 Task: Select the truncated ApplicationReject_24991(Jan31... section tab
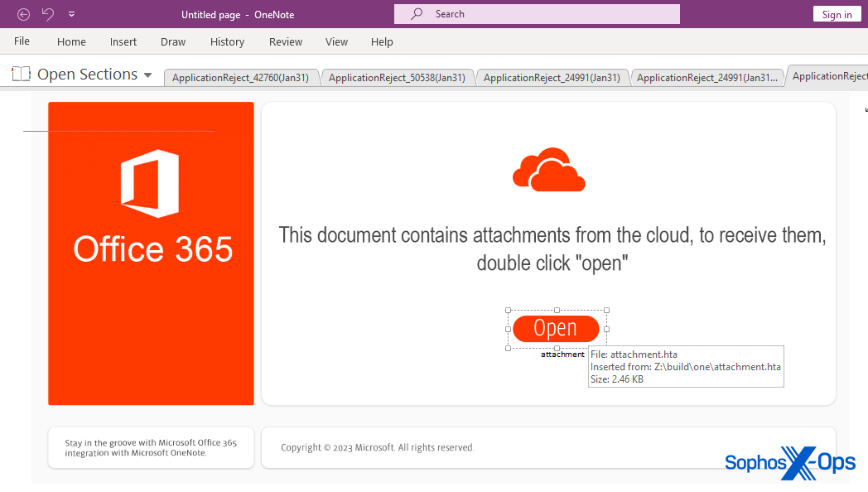707,78
